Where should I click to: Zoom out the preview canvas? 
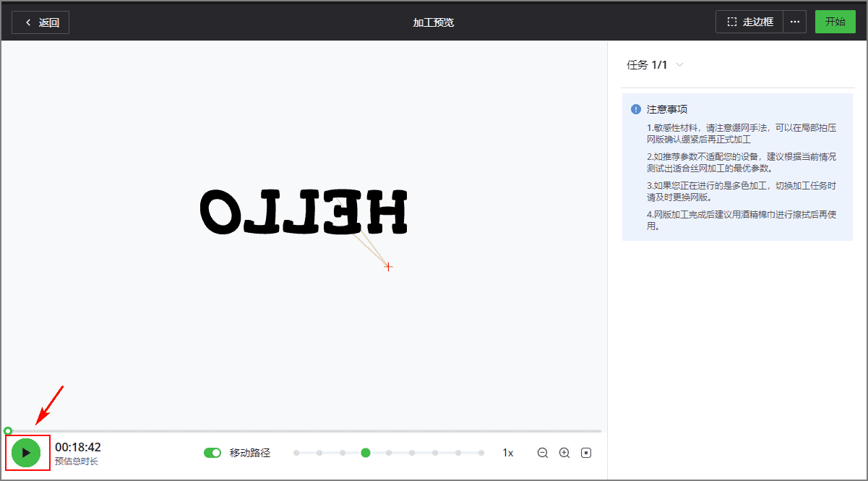543,453
